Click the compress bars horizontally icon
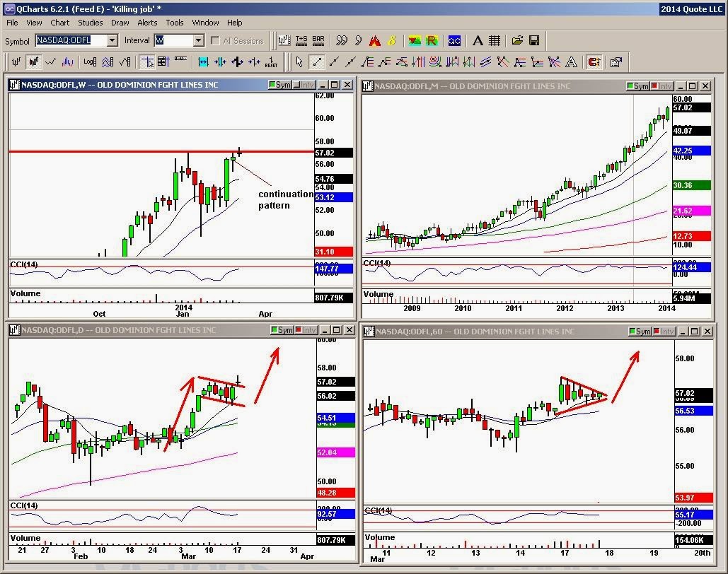The width and height of the screenshot is (728, 574). point(220,61)
